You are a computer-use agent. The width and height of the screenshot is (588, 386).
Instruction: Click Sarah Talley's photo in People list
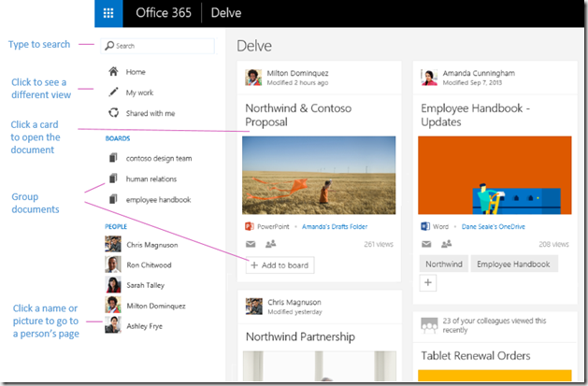click(113, 284)
